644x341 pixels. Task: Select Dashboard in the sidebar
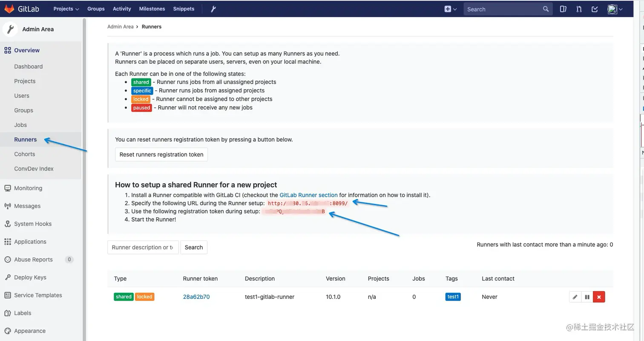[29, 66]
